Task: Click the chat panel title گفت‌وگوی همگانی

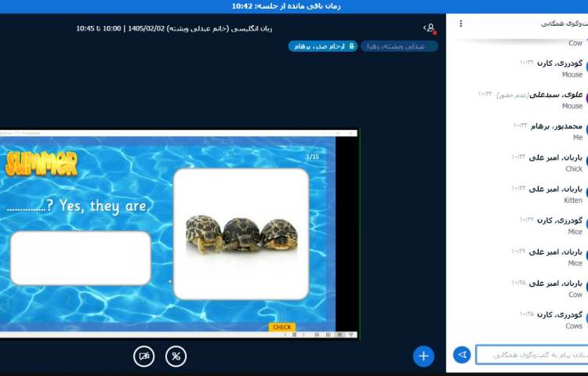Action: [x=564, y=23]
